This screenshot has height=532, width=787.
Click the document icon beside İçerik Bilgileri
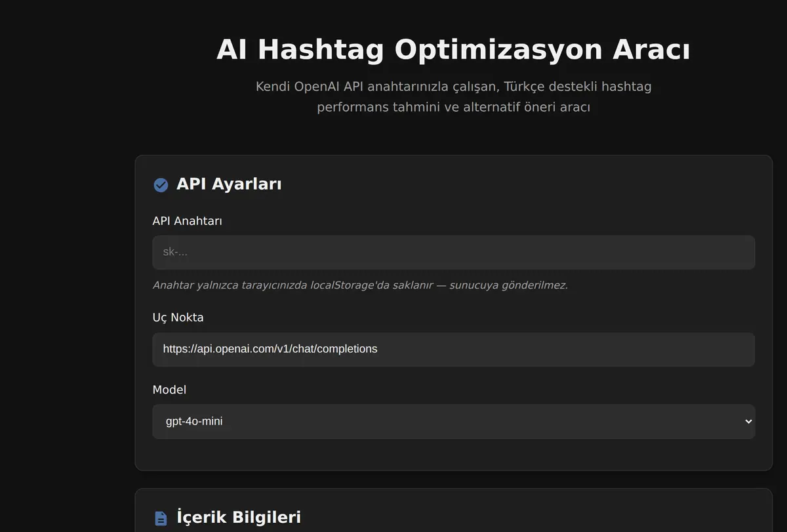click(161, 518)
